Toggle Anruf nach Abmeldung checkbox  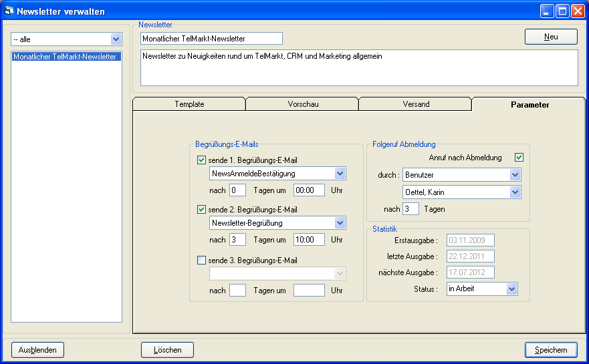point(519,158)
